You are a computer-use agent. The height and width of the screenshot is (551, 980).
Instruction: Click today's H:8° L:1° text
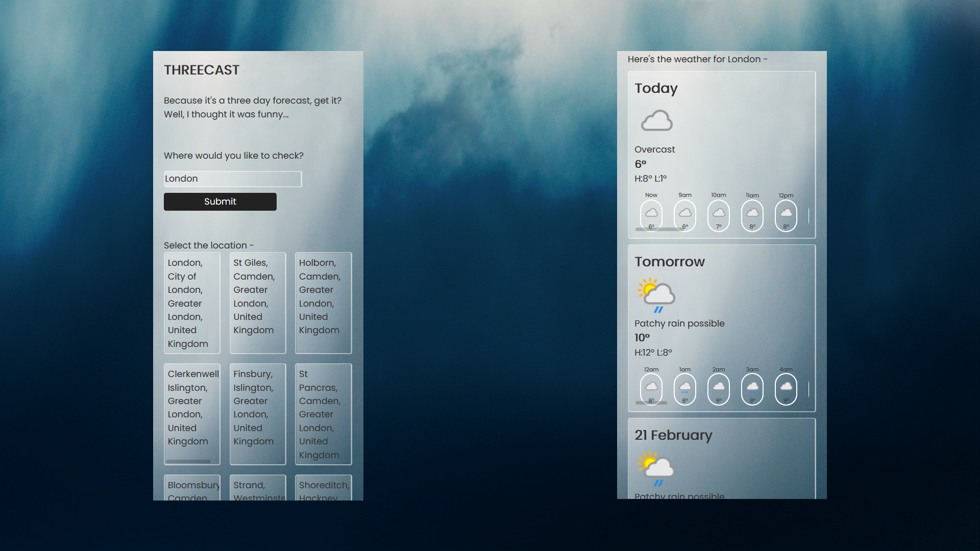click(x=650, y=179)
